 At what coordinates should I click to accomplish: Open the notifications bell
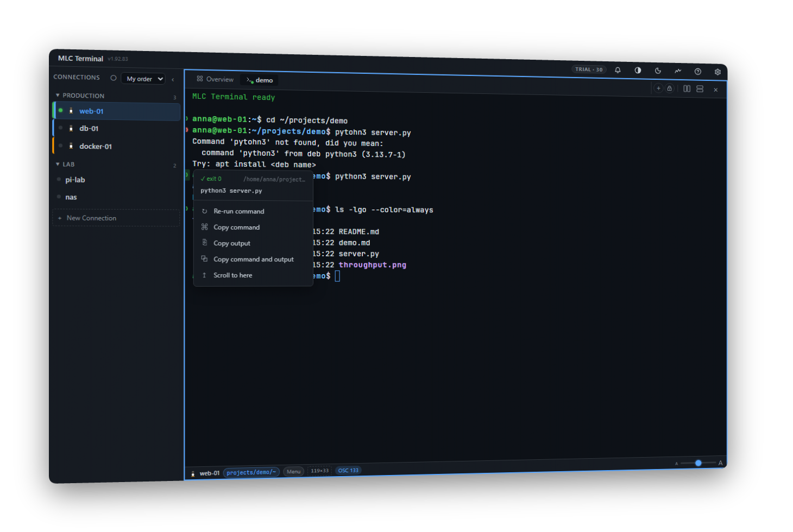tap(618, 70)
